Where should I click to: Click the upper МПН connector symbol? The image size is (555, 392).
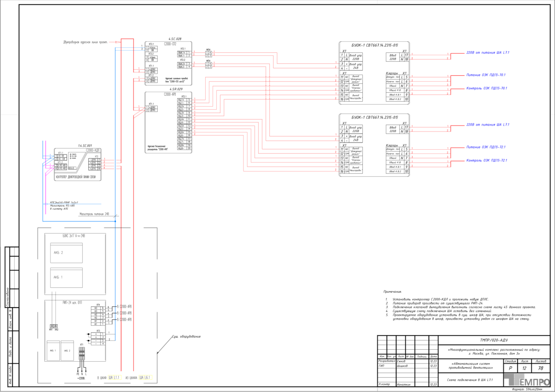208,54
